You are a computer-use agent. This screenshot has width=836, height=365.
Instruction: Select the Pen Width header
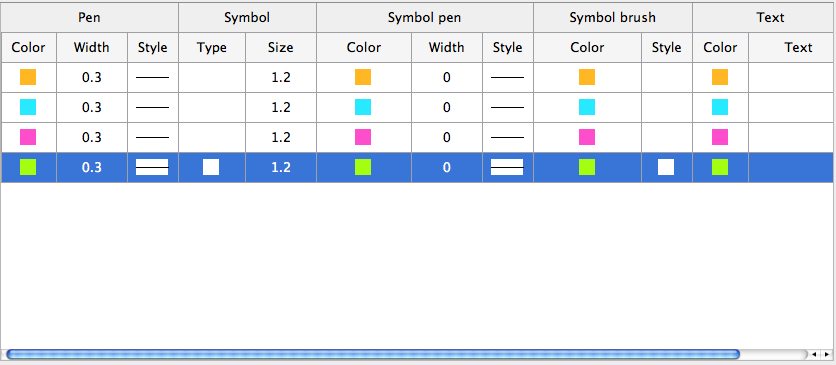click(92, 47)
